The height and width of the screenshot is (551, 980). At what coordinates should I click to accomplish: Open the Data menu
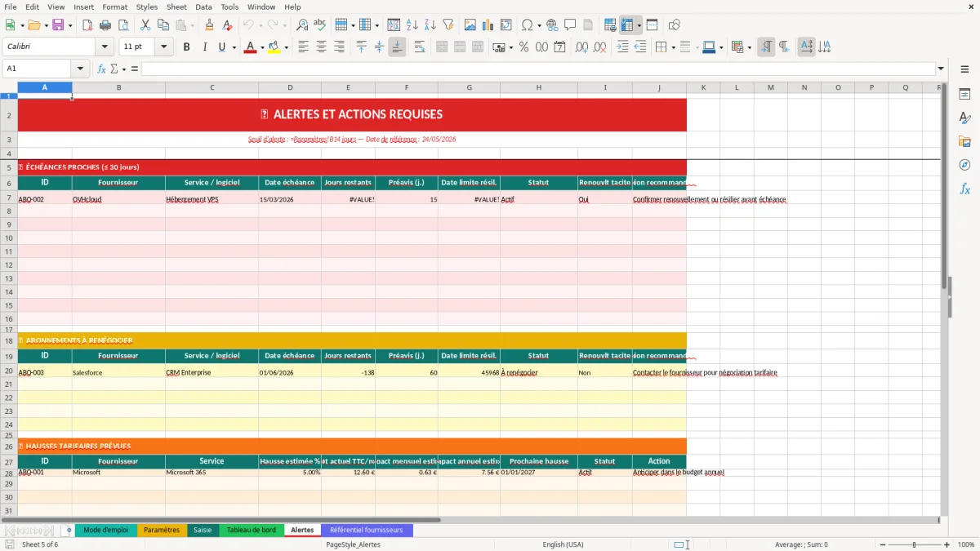pos(203,7)
